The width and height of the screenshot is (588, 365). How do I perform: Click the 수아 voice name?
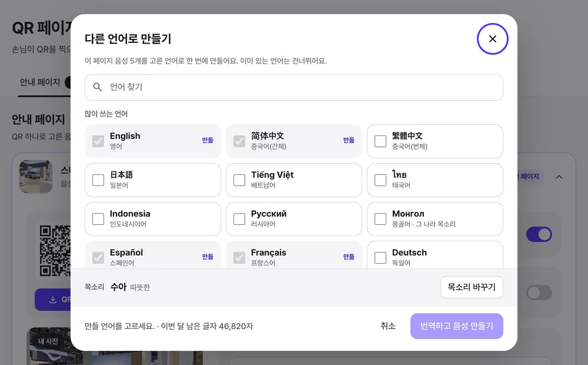tap(119, 287)
